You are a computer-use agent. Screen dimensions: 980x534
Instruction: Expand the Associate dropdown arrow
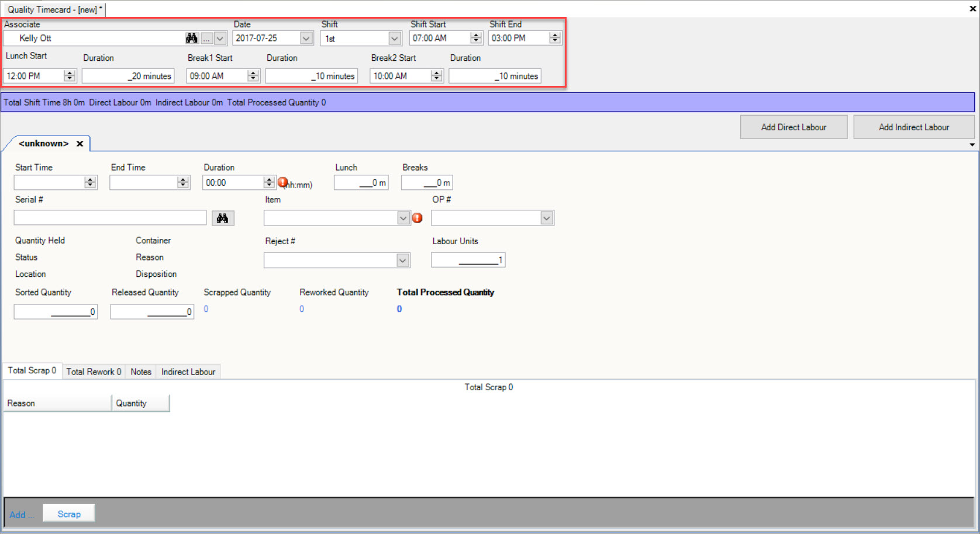pos(220,39)
